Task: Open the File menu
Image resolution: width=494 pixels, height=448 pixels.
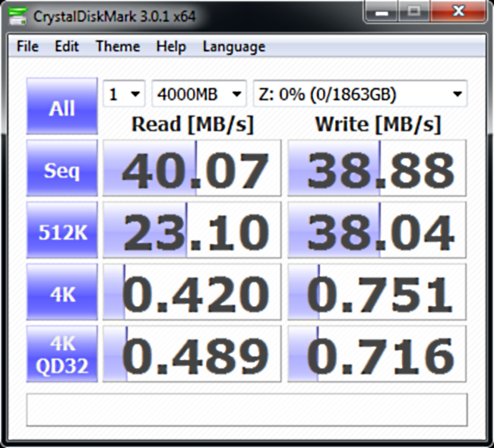Action: tap(27, 46)
